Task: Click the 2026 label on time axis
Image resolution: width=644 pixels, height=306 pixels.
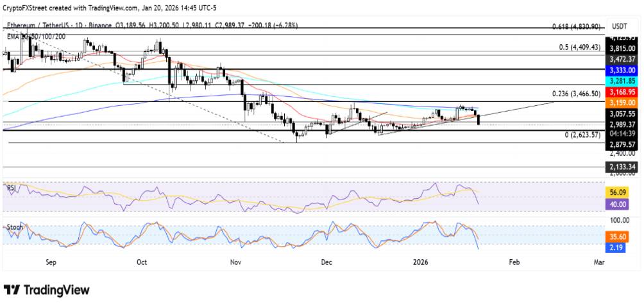Action: point(421,262)
